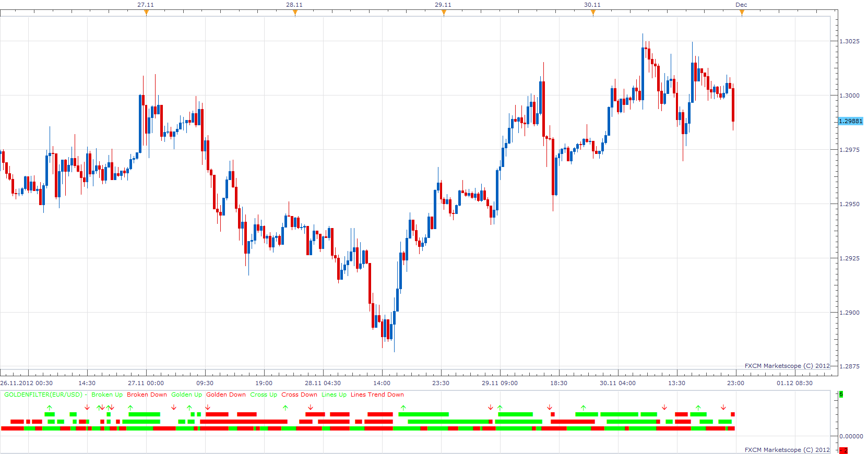Click the 1.3000 price axis label
Screen dimensions: 868x454
pos(849,95)
